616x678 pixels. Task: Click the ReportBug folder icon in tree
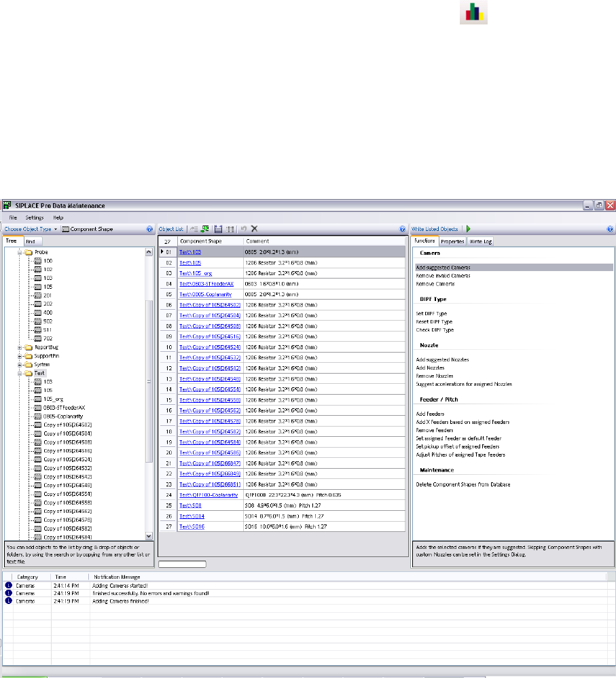pos(29,347)
